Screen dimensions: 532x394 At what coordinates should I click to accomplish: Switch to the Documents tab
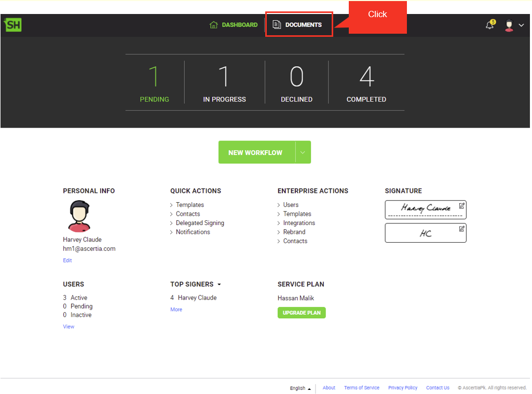[303, 25]
